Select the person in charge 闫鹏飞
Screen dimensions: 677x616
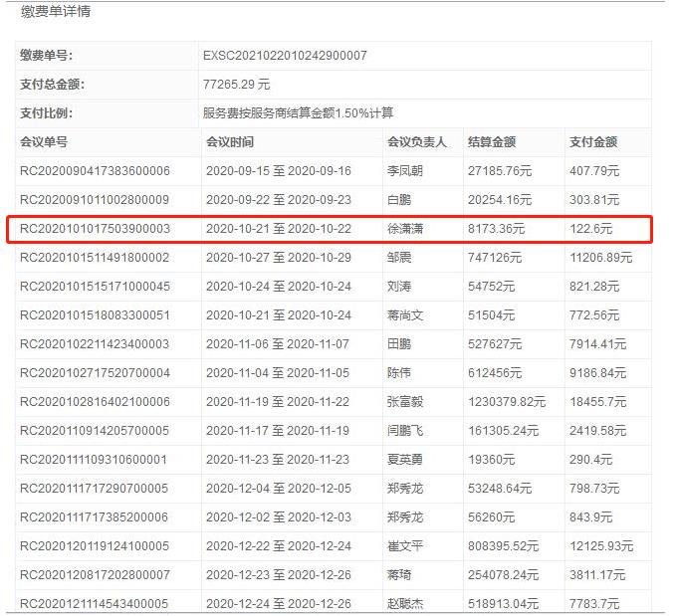click(x=404, y=431)
